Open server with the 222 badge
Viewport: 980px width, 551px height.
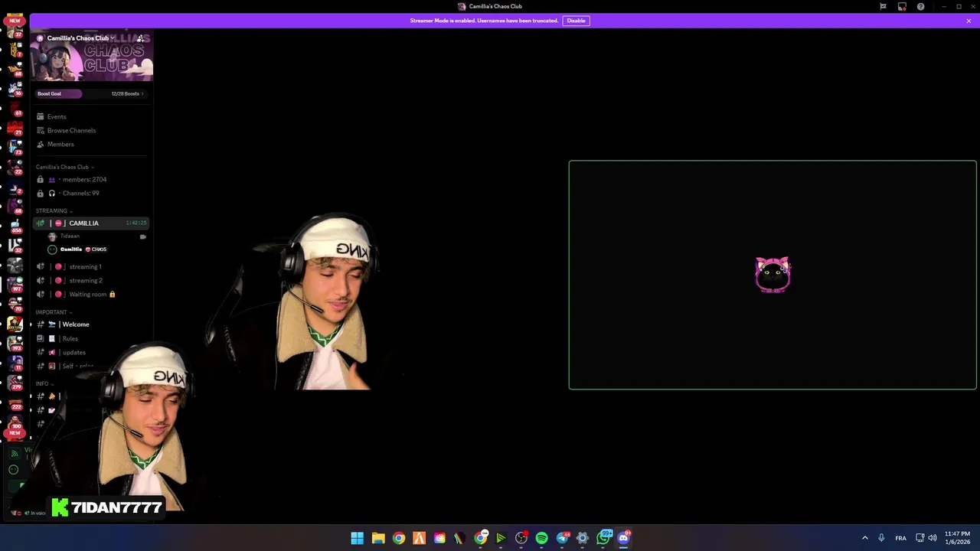point(15,403)
